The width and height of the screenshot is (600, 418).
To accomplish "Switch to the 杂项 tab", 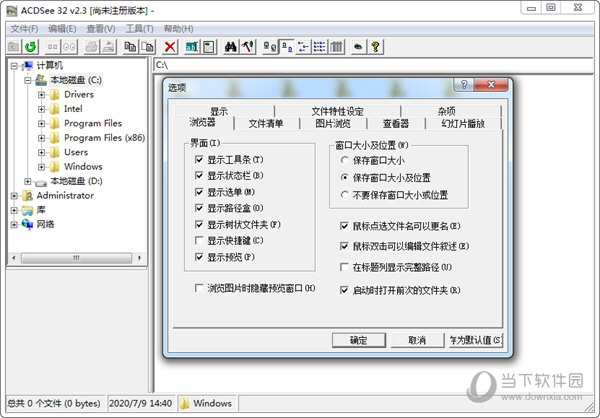I will [x=447, y=111].
